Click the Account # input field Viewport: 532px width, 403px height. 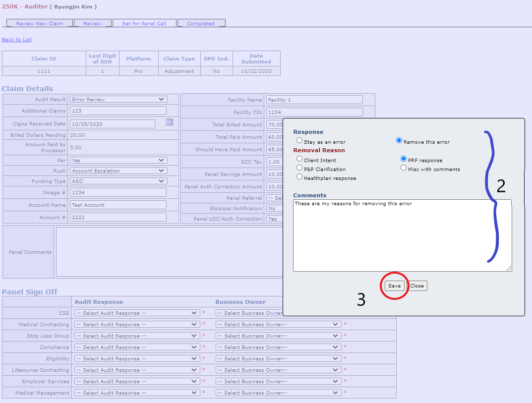[118, 217]
